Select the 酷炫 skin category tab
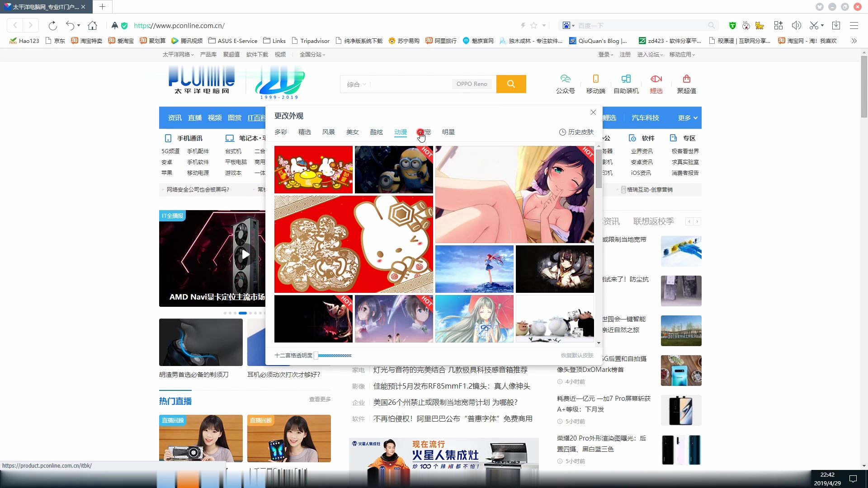This screenshot has width=868, height=488. 377,132
